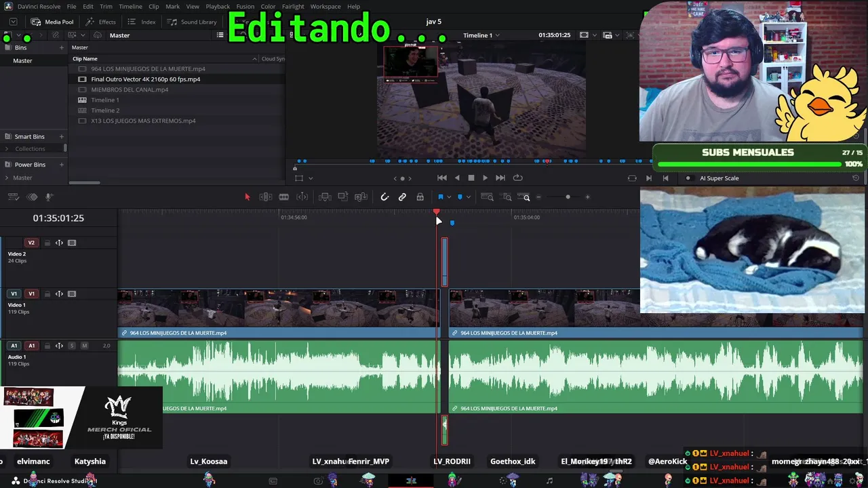Play in reverse in the viewer
This screenshot has height=488, width=868.
pyautogui.click(x=457, y=178)
